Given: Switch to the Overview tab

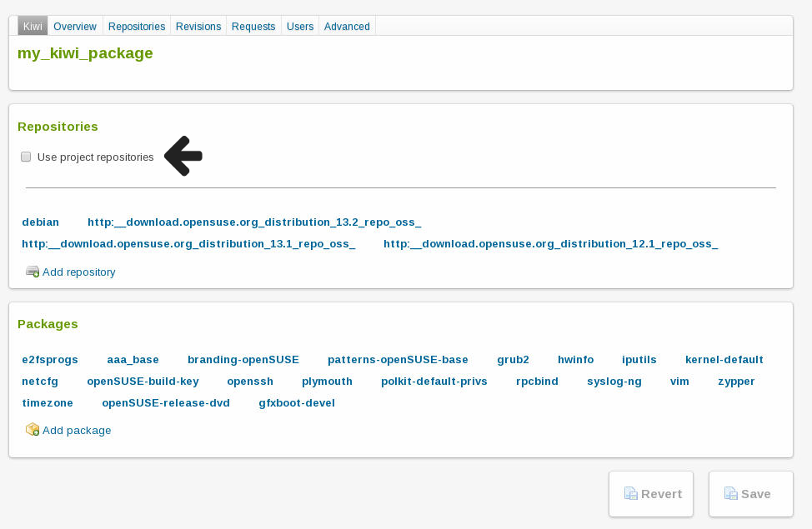Looking at the screenshot, I should [75, 27].
